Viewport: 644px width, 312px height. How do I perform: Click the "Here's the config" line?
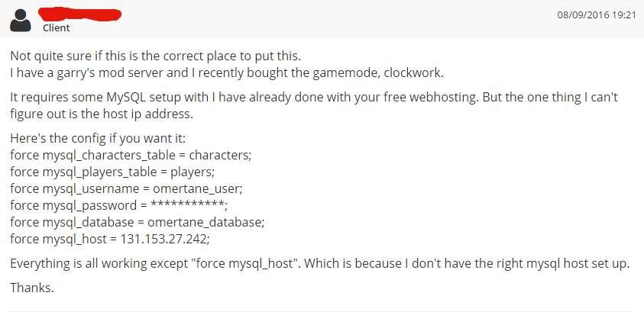pyautogui.click(x=98, y=139)
